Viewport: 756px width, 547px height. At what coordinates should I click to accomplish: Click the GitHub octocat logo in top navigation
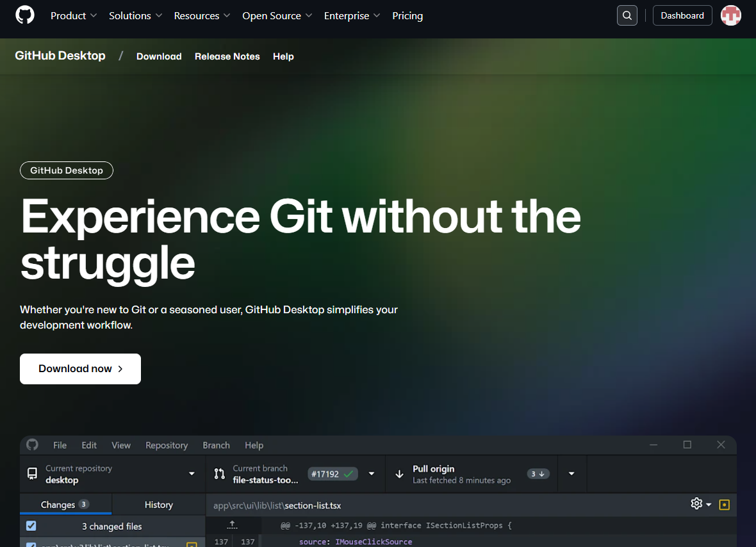24,15
